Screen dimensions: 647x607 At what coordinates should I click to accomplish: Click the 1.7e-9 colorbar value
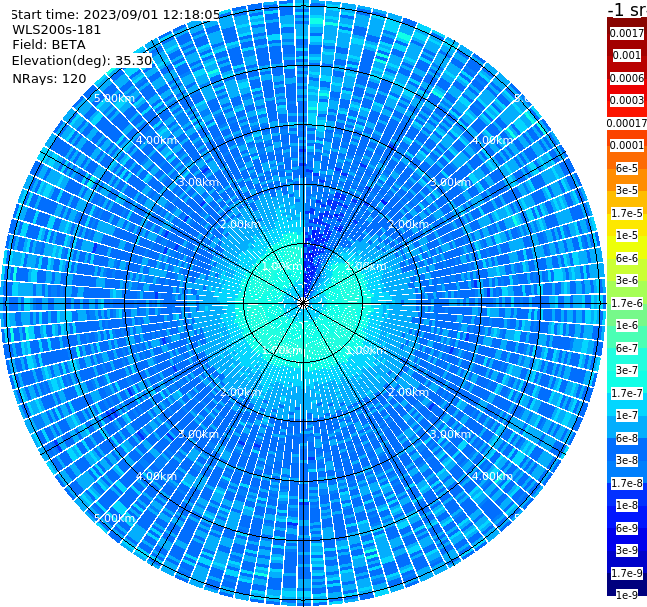click(x=627, y=573)
